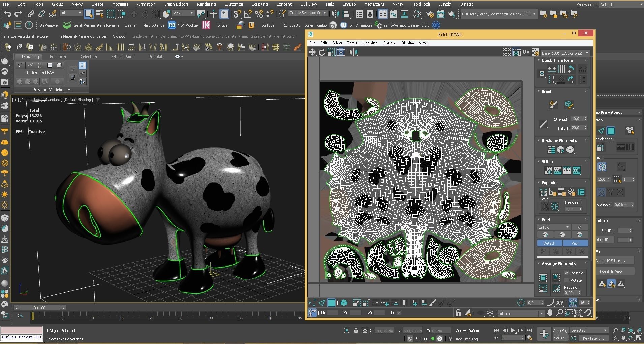Switch to the Freeform ribbon tab
Image resolution: width=644 pixels, height=344 pixels.
tap(58, 57)
